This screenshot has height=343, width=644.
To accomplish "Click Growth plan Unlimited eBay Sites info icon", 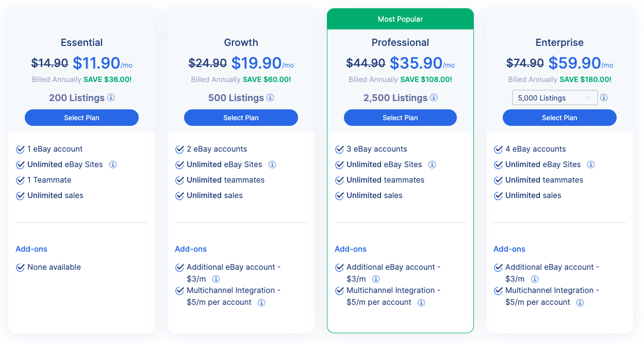I will click(272, 165).
